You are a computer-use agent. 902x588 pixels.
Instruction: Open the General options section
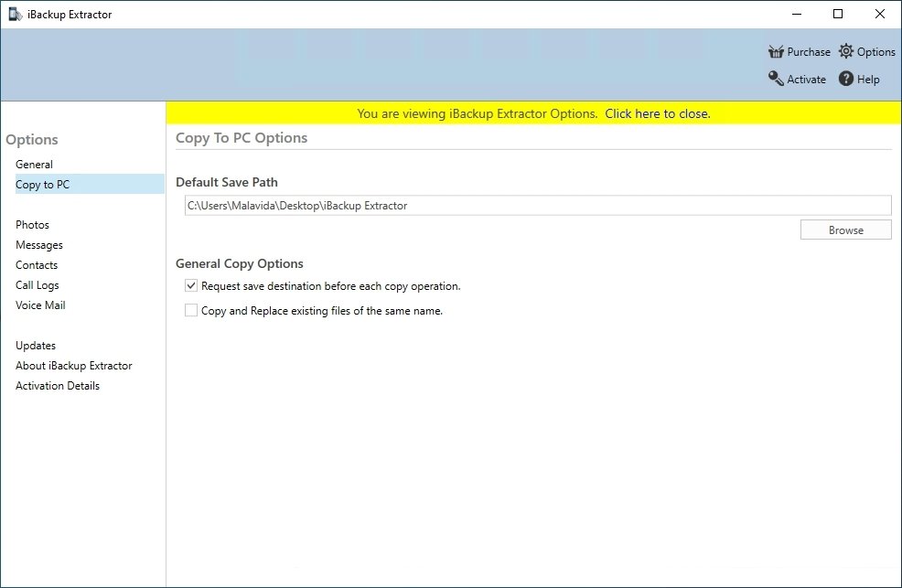click(34, 165)
